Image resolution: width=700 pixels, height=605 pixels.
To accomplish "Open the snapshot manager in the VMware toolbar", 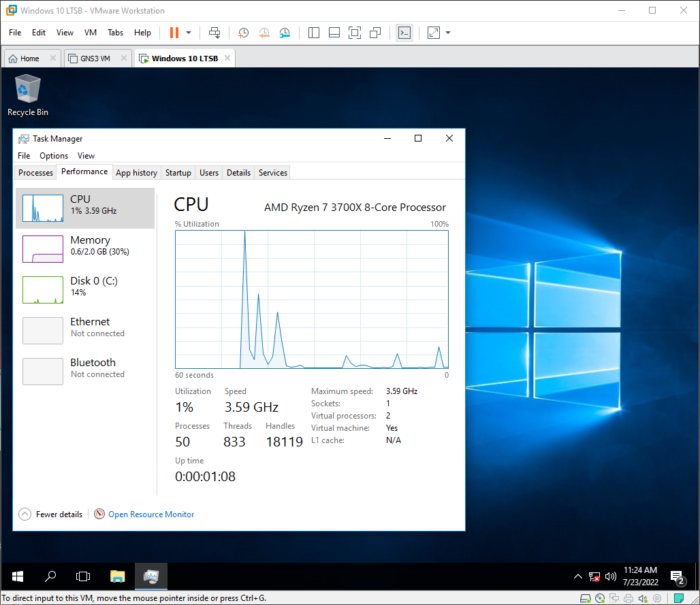I will click(285, 33).
